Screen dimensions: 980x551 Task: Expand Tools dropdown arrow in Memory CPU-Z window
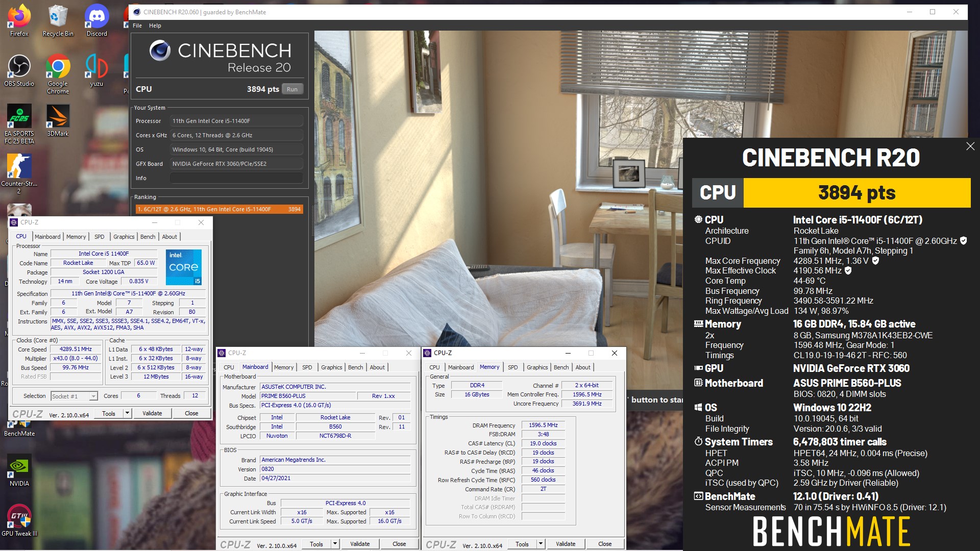(541, 544)
